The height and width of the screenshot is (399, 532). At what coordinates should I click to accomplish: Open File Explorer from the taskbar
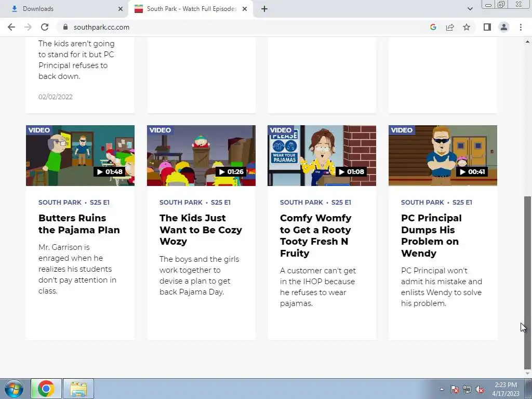[78, 389]
